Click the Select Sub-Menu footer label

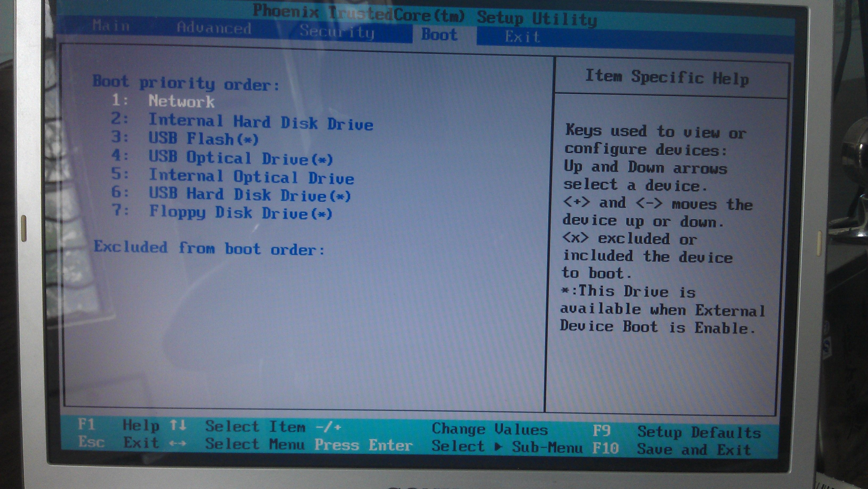507,446
